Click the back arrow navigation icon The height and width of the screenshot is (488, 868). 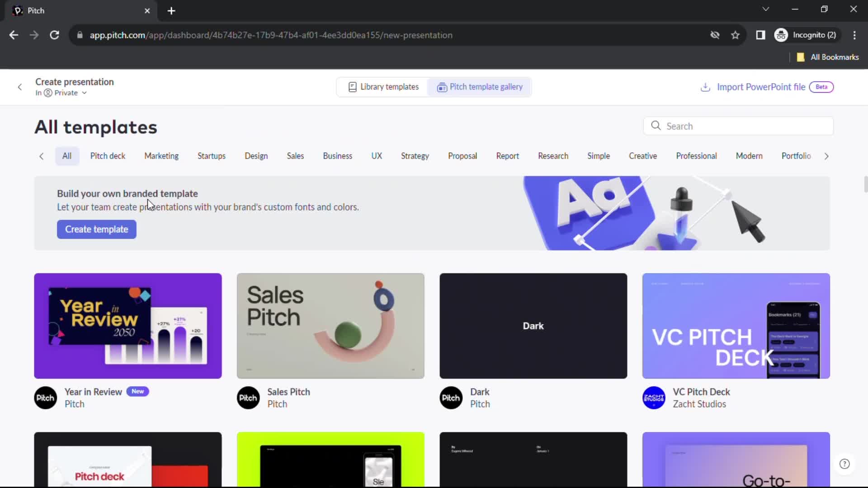click(x=20, y=86)
